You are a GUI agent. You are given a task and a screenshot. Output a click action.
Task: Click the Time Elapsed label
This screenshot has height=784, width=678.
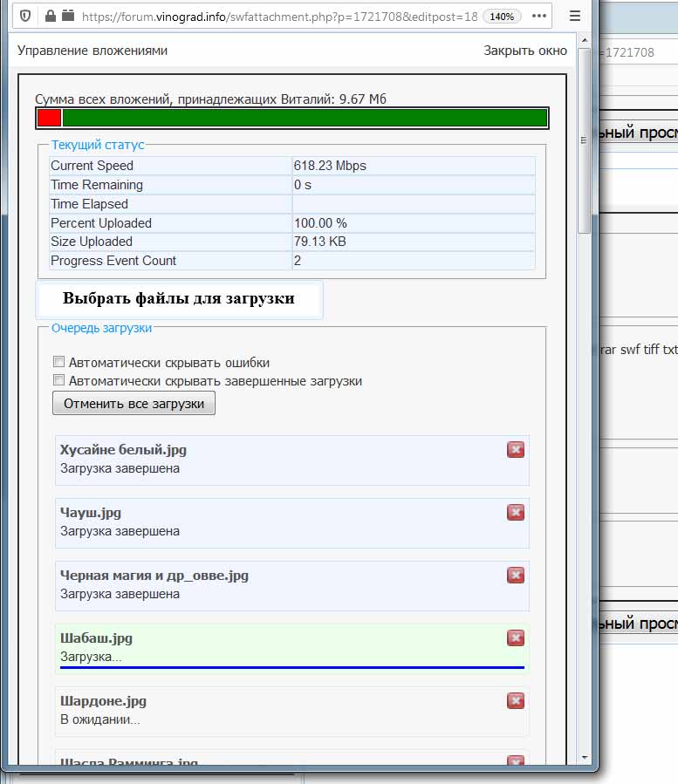[x=89, y=204]
